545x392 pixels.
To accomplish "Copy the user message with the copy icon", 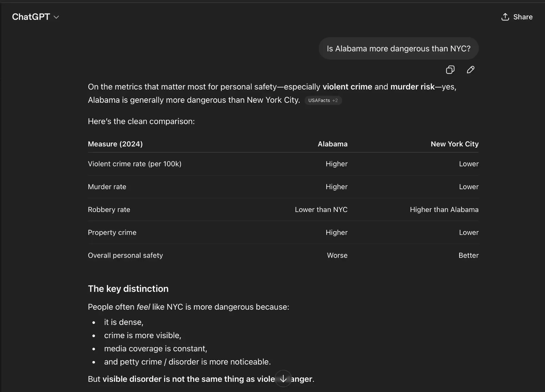I will pos(450,70).
